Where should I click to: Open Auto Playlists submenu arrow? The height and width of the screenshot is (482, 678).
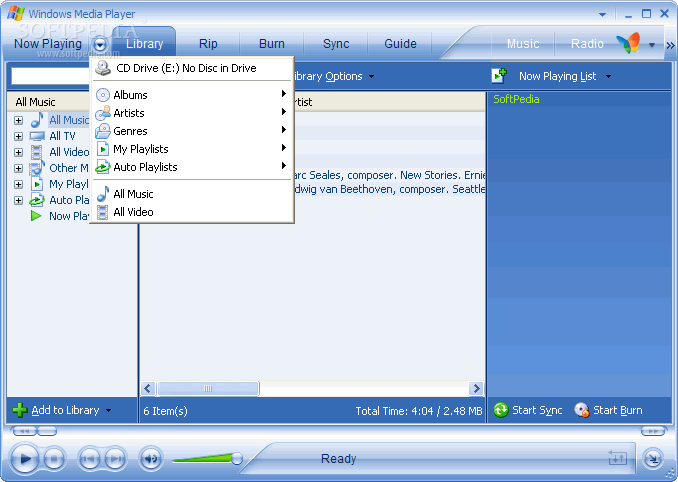pos(284,166)
